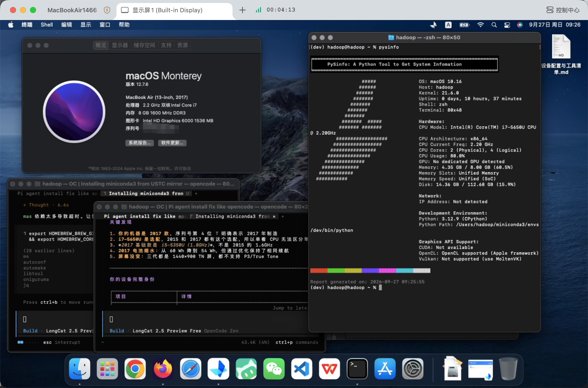
Task: Click the blue block in the pysinfo color bar
Action: (x=370, y=270)
